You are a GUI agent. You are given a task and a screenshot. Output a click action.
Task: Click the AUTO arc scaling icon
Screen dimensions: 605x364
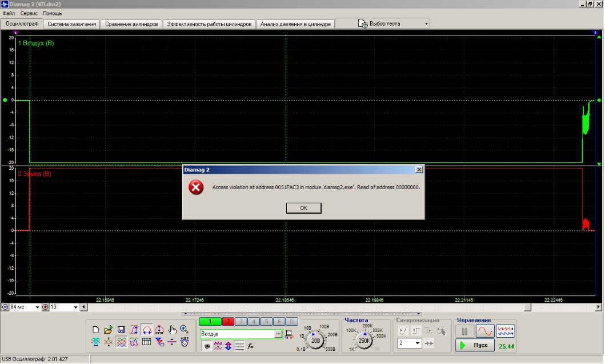click(159, 330)
